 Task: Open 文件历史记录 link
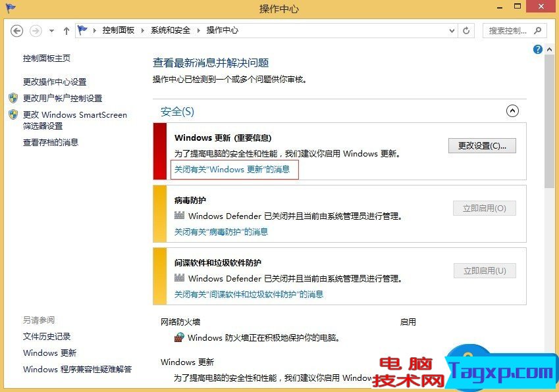click(x=47, y=337)
